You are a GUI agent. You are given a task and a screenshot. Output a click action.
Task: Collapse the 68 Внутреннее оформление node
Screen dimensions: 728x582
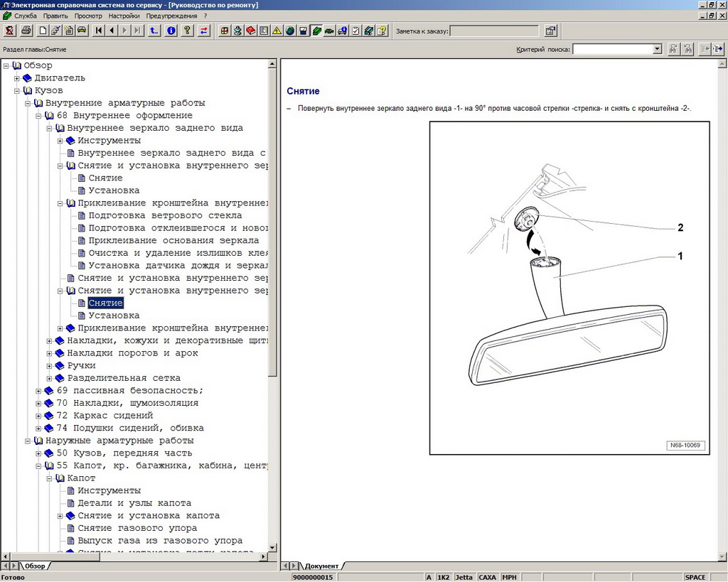(x=38, y=116)
